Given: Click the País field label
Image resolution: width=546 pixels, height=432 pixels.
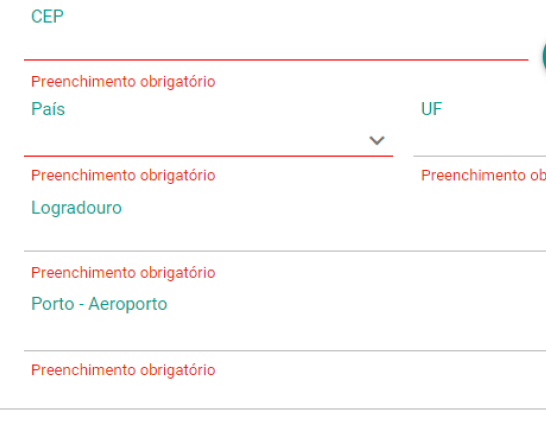Looking at the screenshot, I should click(x=48, y=109).
